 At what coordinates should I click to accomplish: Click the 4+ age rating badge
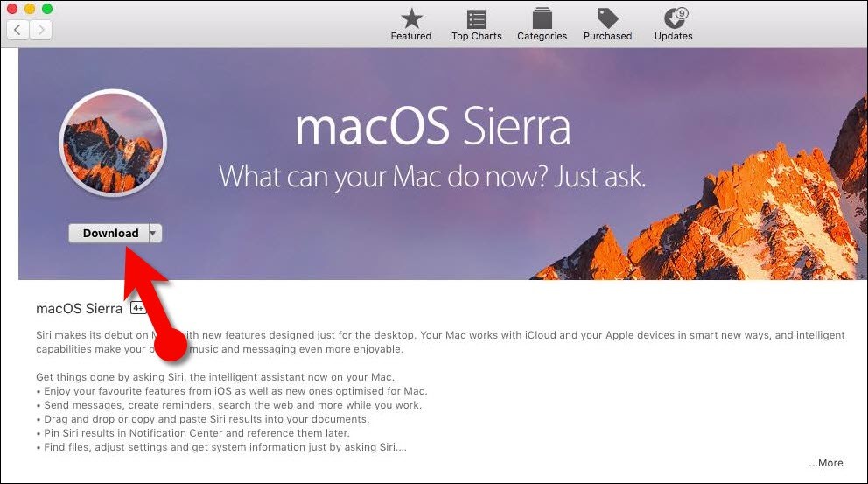coord(138,308)
